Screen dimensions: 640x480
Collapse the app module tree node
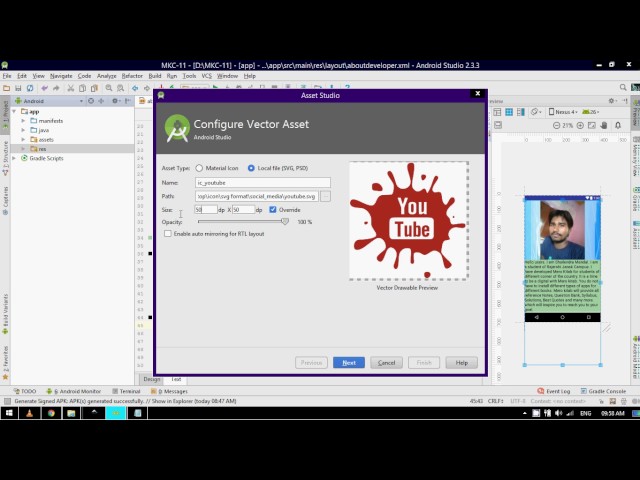14,111
